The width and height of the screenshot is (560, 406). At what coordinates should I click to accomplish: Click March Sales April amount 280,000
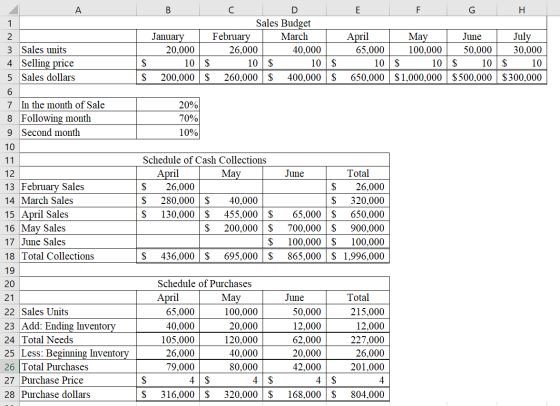[168, 200]
